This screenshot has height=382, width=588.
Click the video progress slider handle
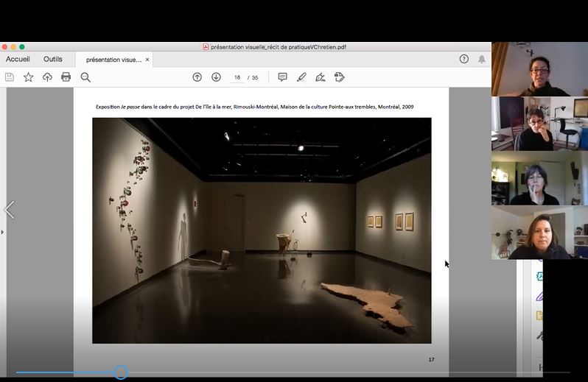pyautogui.click(x=121, y=372)
